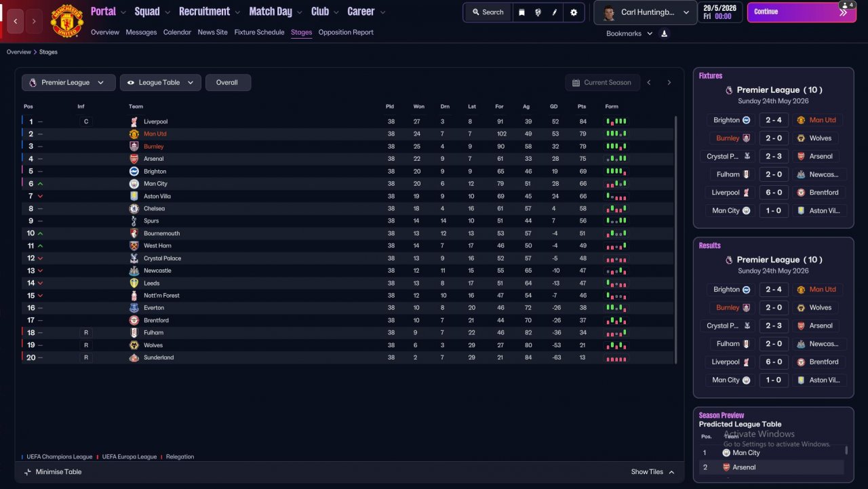Click the Search button
Viewport: 868px width, 489px height.
(x=488, y=12)
